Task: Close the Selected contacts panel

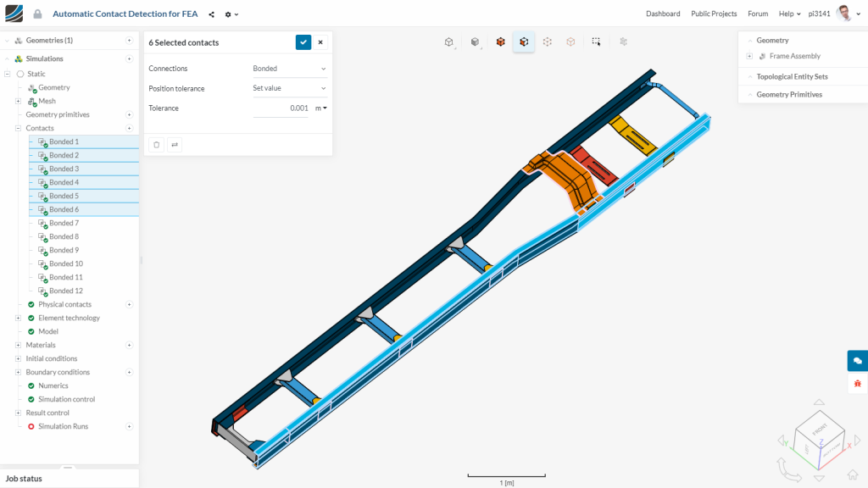Action: [320, 42]
